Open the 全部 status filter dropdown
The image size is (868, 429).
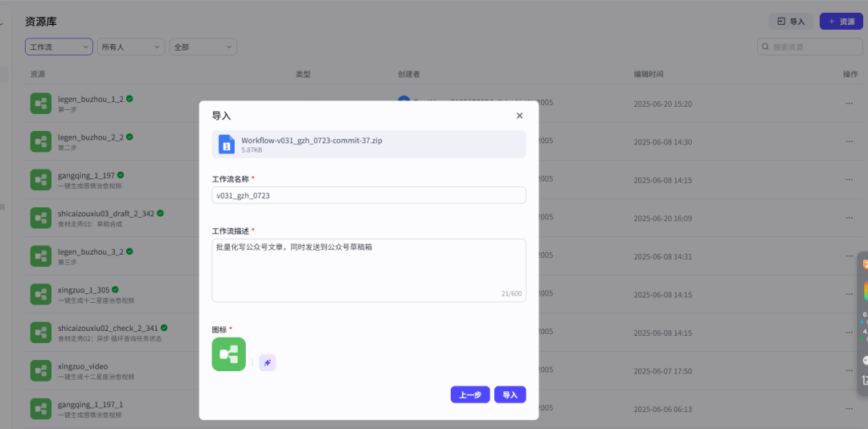(x=203, y=47)
